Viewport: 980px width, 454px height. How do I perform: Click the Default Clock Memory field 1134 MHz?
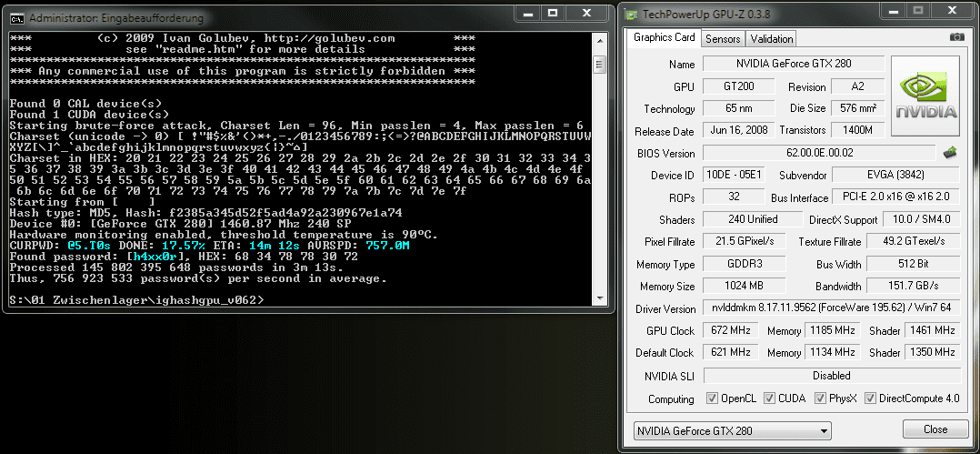pyautogui.click(x=832, y=352)
